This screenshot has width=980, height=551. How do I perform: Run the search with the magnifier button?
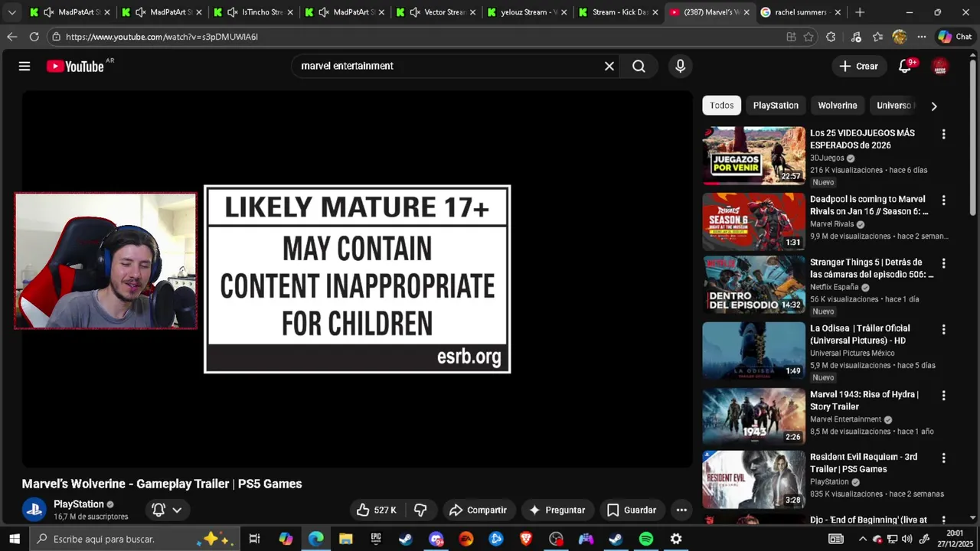tap(639, 66)
